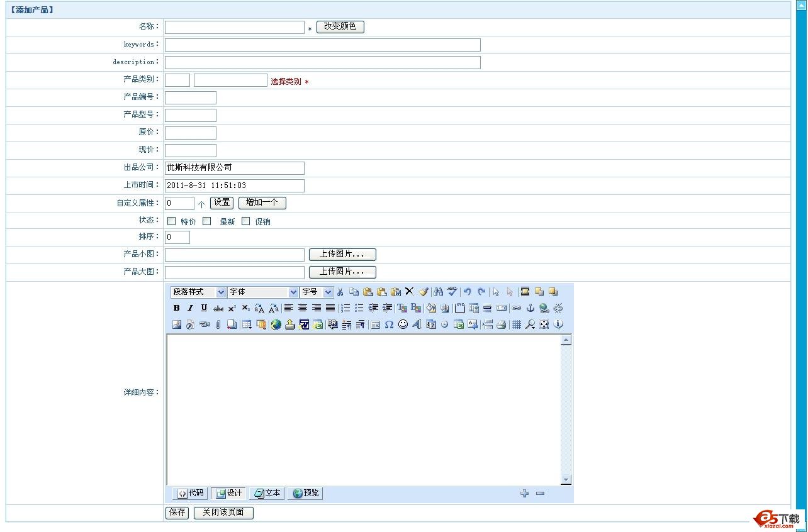Click the 改变颜色 button
Screen dimensions: 808x532
tap(340, 26)
